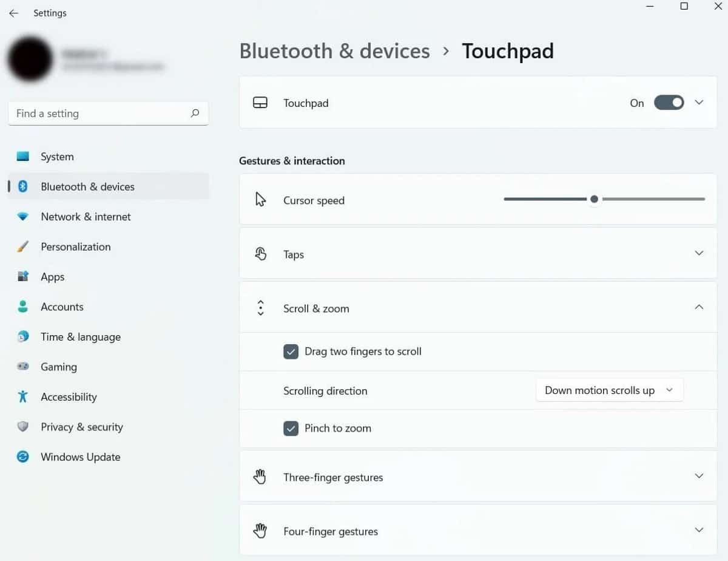The height and width of the screenshot is (561, 728).
Task: Click the Privacy & security lock icon
Action: click(x=23, y=427)
